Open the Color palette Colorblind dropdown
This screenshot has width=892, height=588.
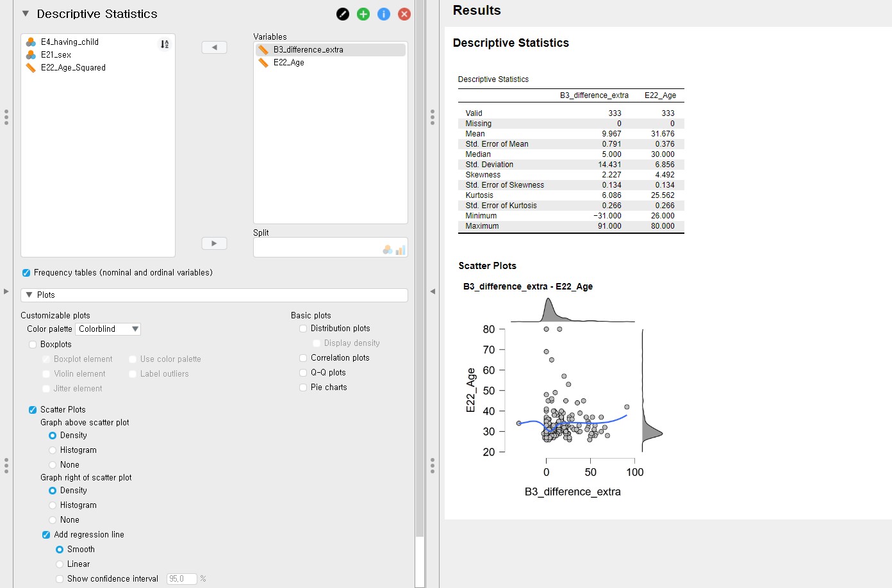tap(108, 329)
